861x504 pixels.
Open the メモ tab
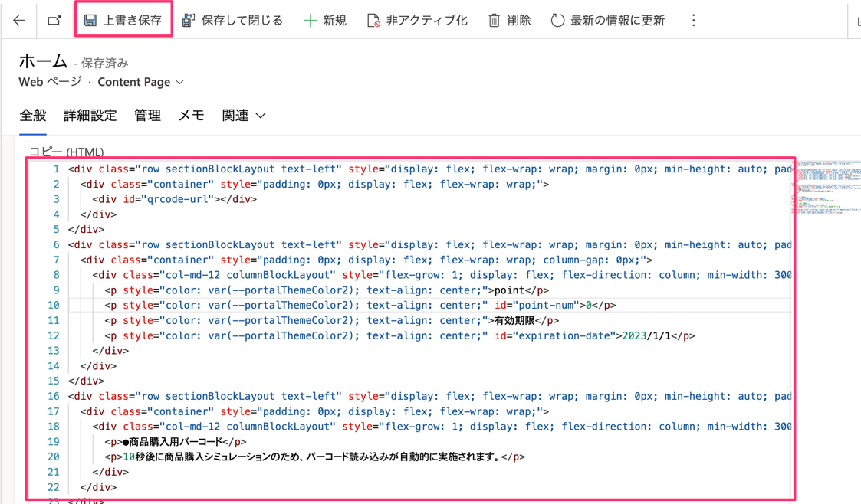(192, 115)
